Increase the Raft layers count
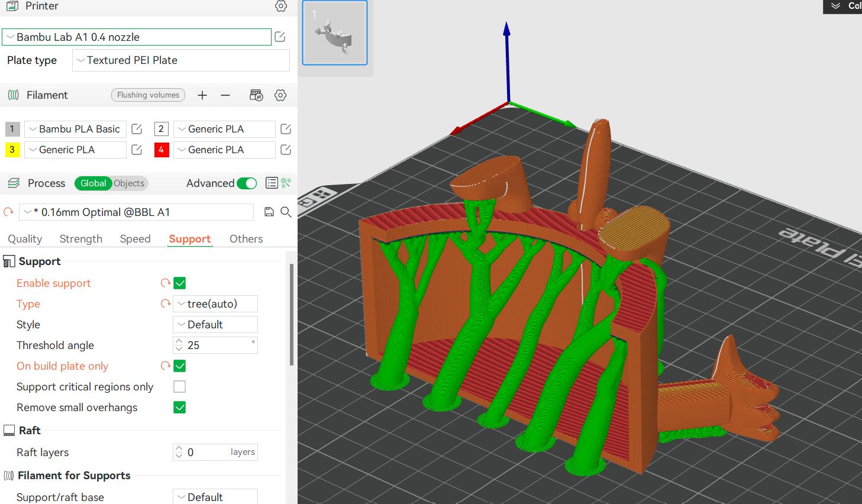This screenshot has height=504, width=862. tap(179, 448)
